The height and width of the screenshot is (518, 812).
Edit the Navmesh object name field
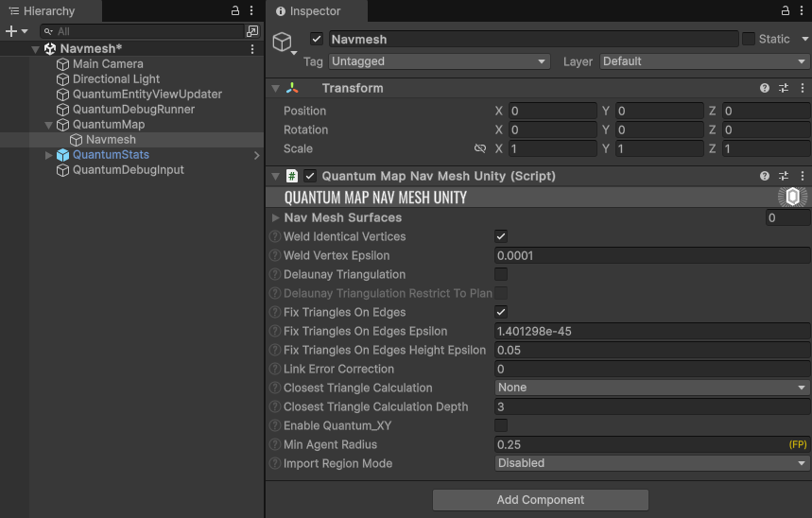(x=533, y=40)
